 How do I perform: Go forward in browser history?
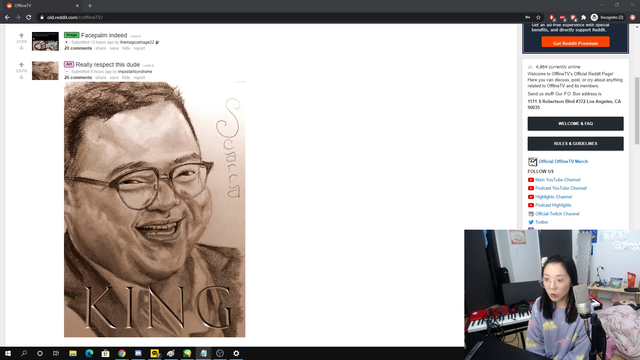[x=18, y=18]
